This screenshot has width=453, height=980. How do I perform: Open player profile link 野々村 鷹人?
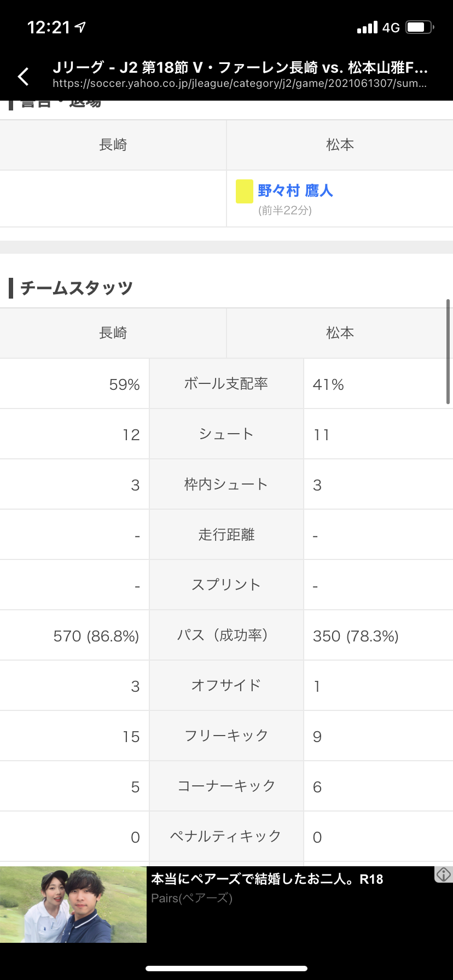click(x=295, y=191)
